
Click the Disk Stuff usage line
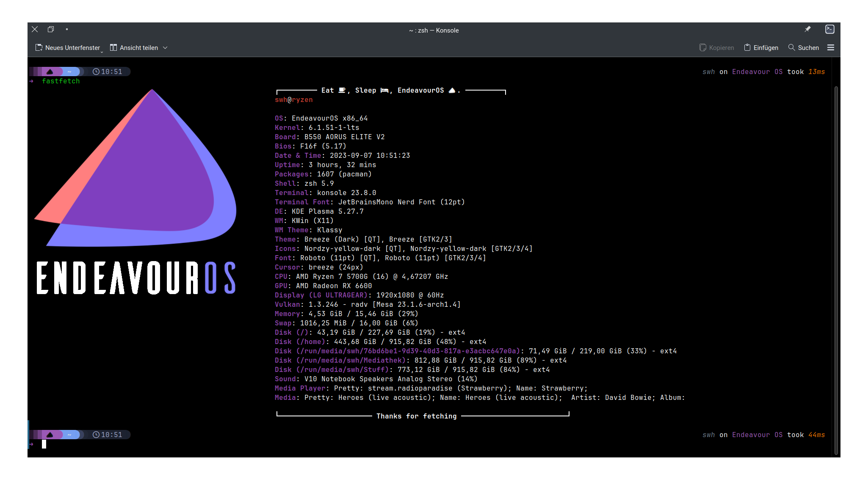[412, 370]
